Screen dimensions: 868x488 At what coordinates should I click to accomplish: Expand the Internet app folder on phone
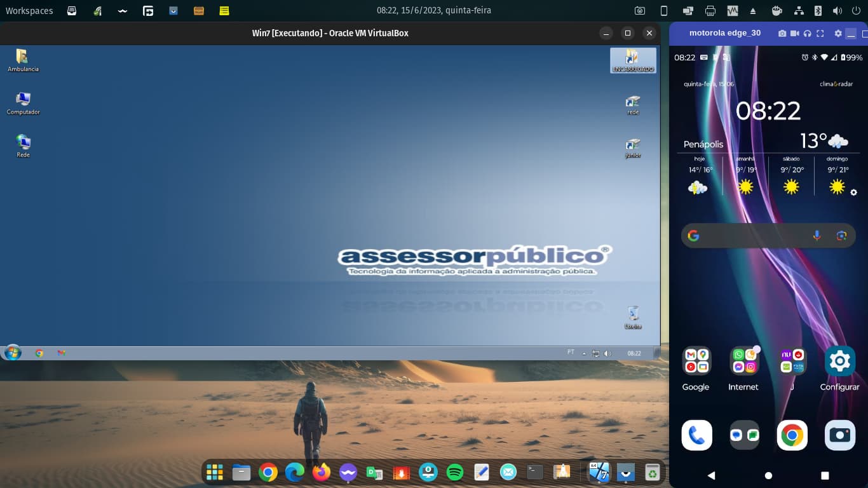[743, 361]
